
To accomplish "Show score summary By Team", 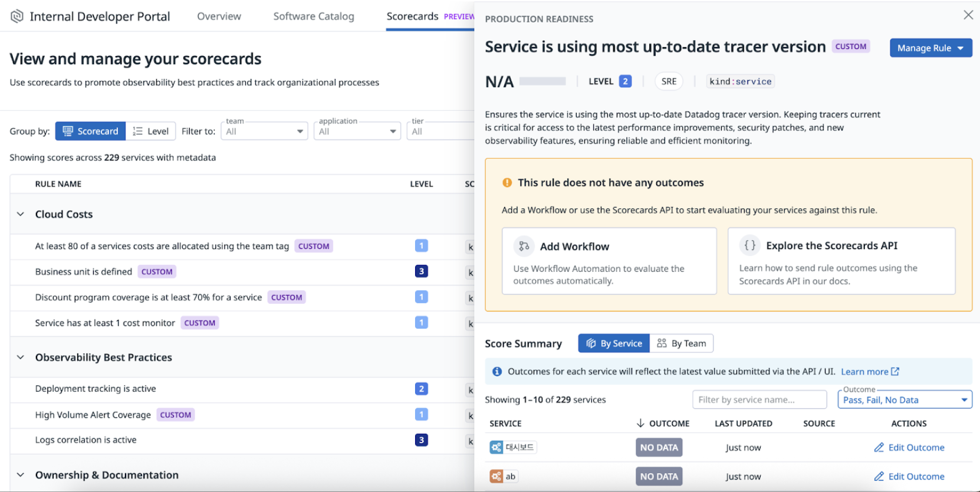I will 681,343.
